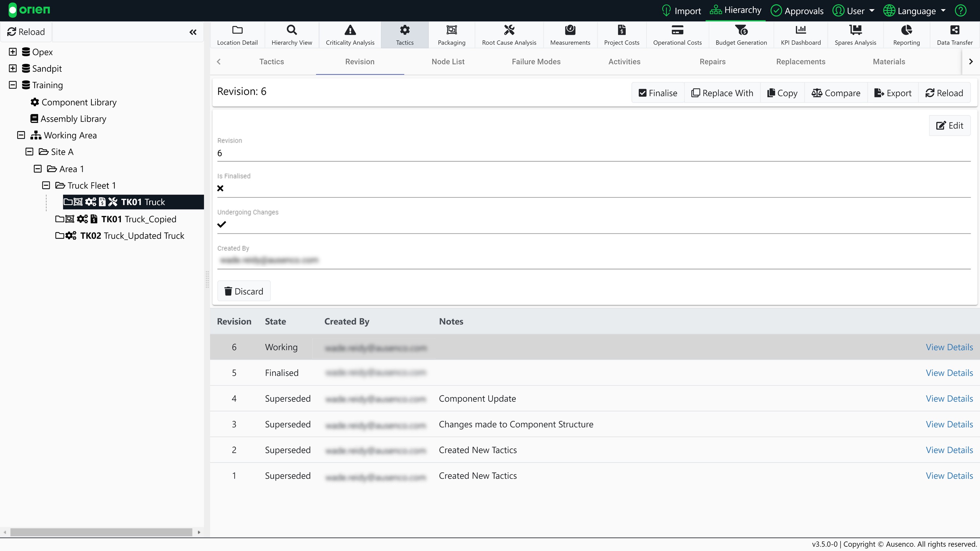Open the Language dropdown menu
This screenshot has height=551, width=980.
click(914, 11)
